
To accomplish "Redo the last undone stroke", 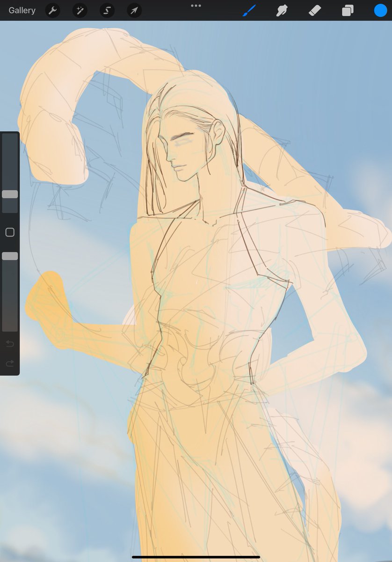I will coord(10,363).
